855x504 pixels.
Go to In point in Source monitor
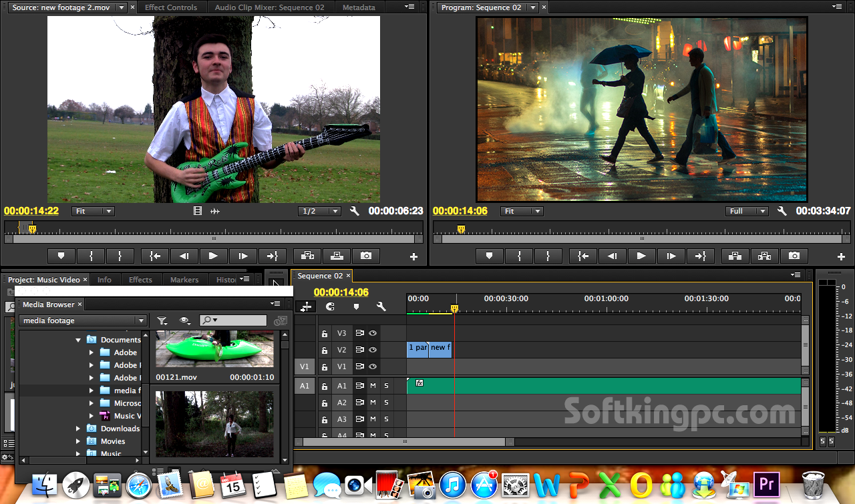pos(154,256)
